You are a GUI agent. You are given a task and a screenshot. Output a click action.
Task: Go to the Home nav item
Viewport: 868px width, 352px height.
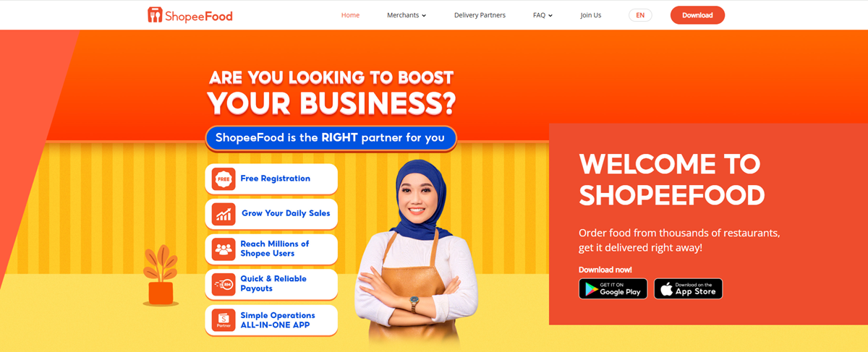pyautogui.click(x=350, y=15)
